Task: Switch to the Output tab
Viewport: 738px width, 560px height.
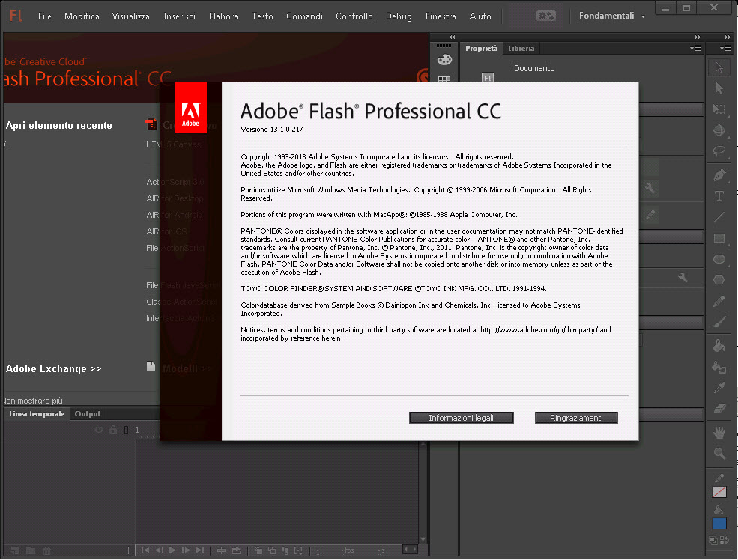Action: click(x=88, y=414)
